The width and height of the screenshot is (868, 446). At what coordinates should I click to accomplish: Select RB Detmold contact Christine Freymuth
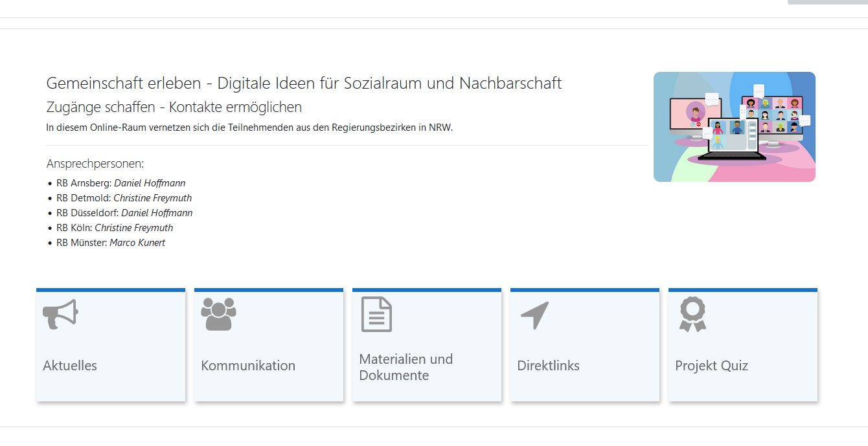(152, 198)
